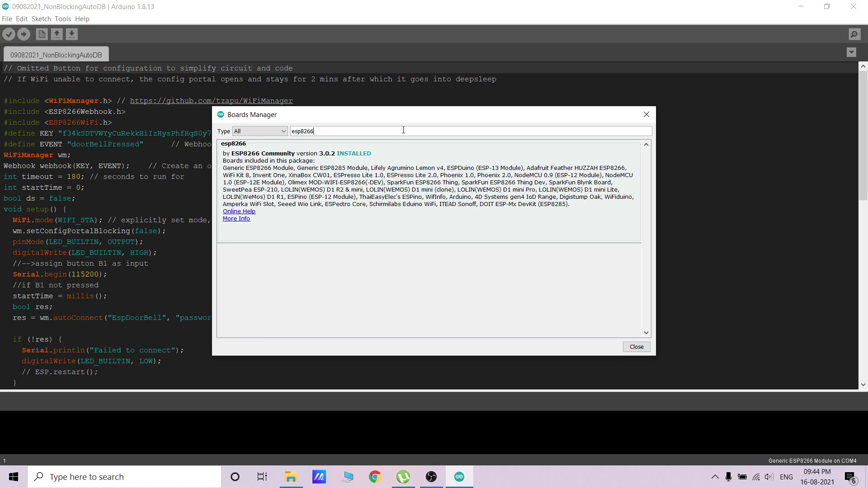Open Task View icon
Image resolution: width=868 pixels, height=488 pixels.
(x=262, y=477)
